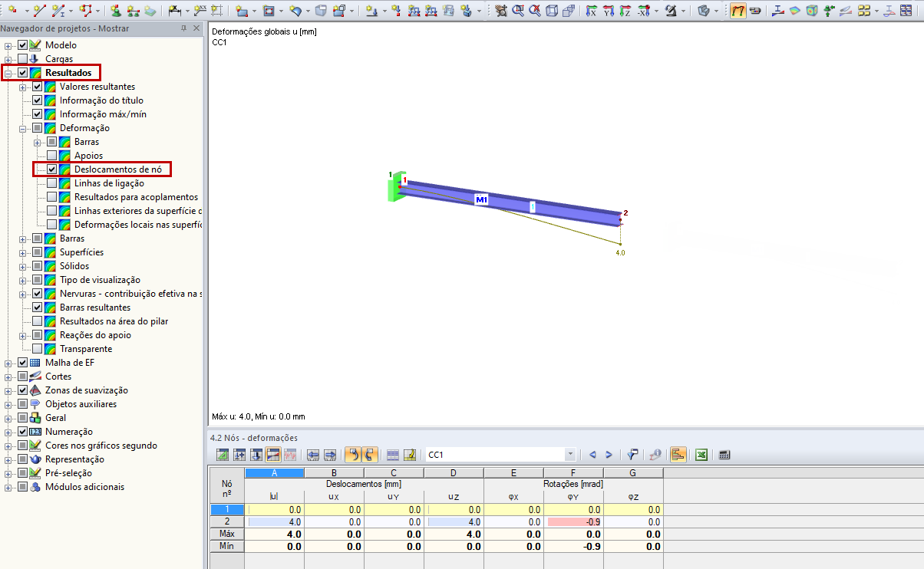Go to previous load case arrow

point(592,454)
